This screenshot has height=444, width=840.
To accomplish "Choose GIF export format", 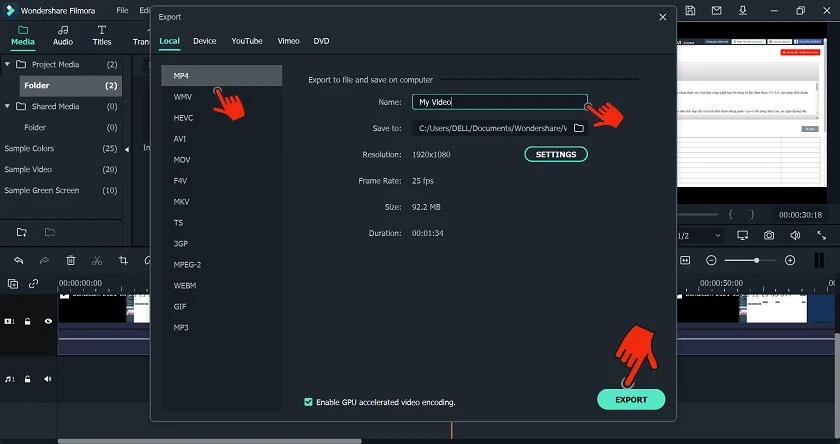I will pyautogui.click(x=221, y=306).
